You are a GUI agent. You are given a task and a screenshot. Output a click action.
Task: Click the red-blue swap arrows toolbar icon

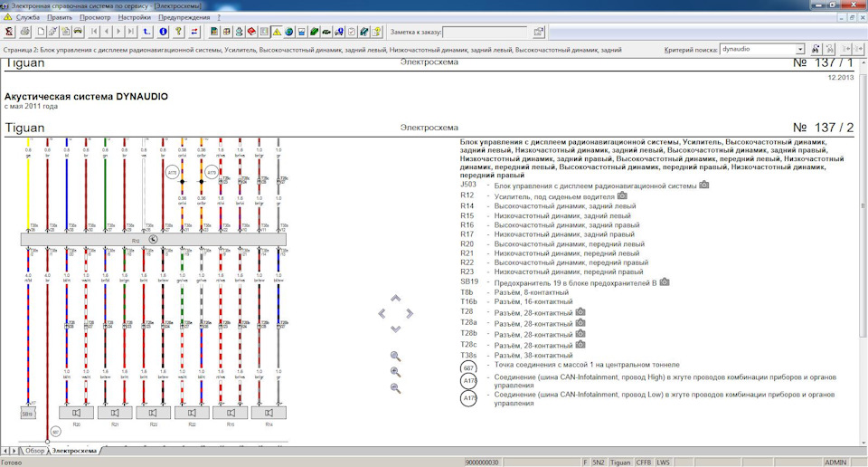click(194, 32)
